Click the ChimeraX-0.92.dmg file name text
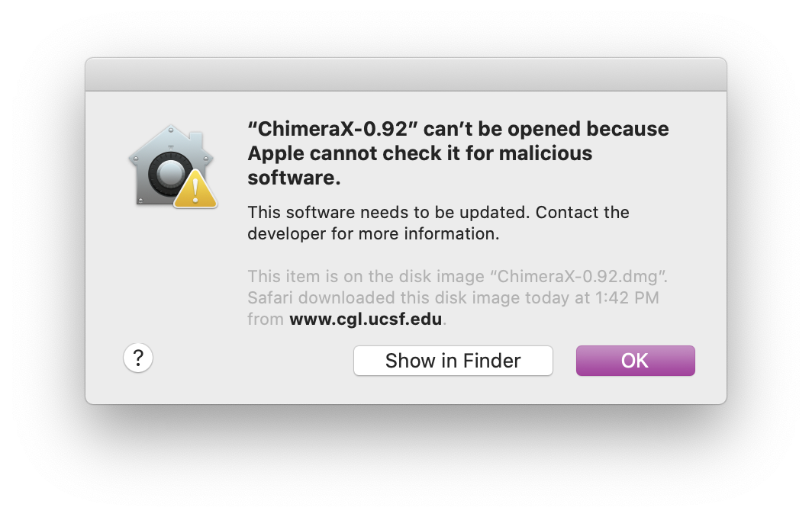The width and height of the screenshot is (812, 517). 578,277
